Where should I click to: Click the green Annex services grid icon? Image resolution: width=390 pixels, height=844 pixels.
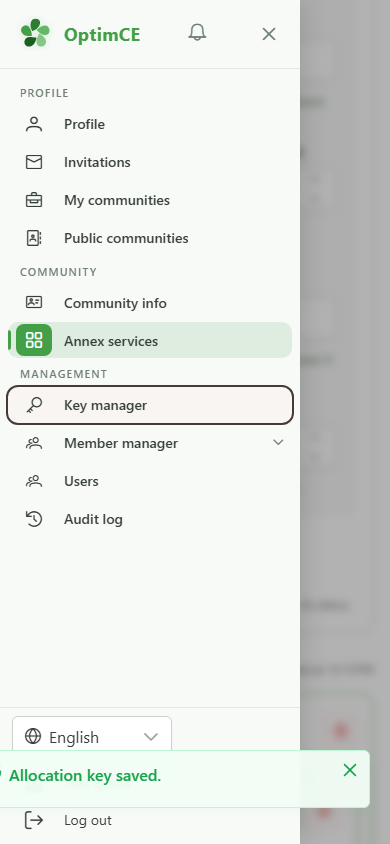coord(34,340)
